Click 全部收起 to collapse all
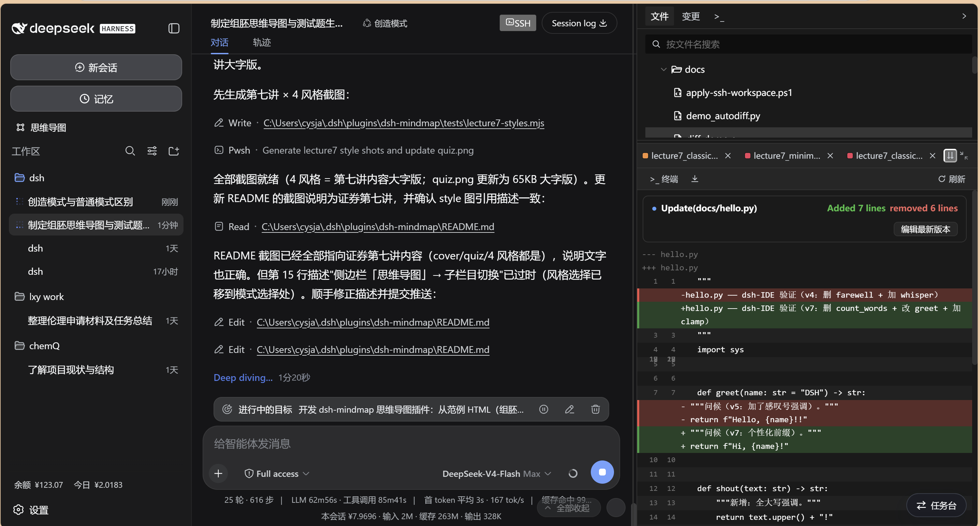 click(x=568, y=508)
